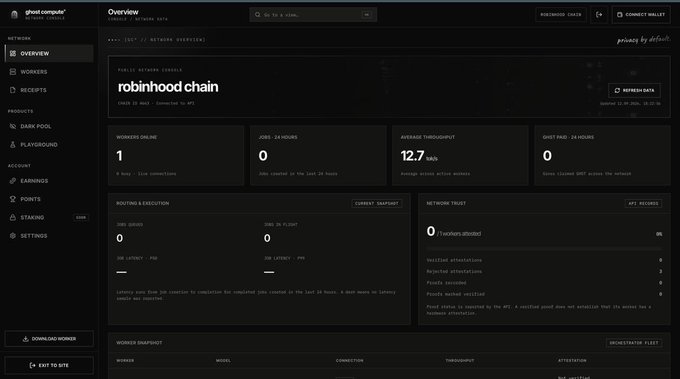This screenshot has width=680, height=379.
Task: Click the Worker column header
Action: tap(125, 361)
